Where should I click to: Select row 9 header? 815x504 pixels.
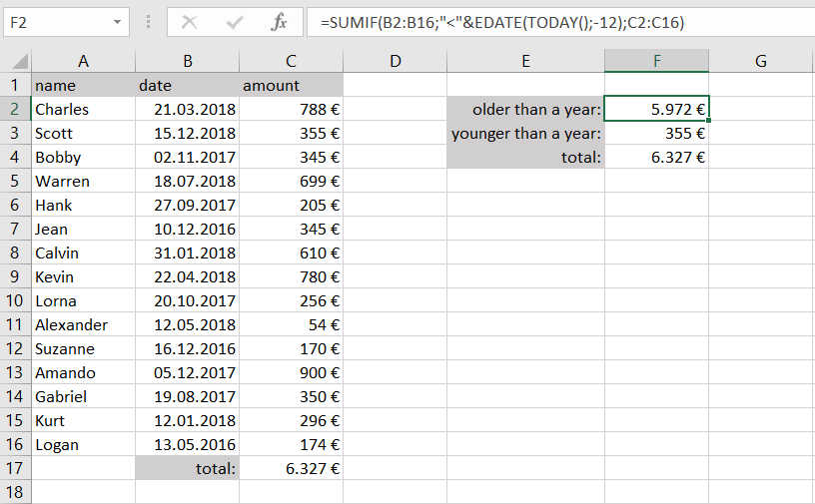pos(15,276)
